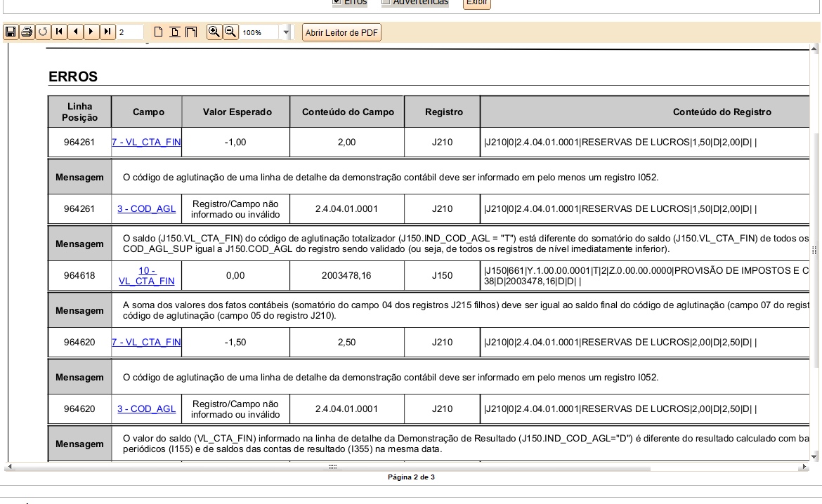822x504 pixels.
Task: Go to previous page
Action: [x=76, y=32]
